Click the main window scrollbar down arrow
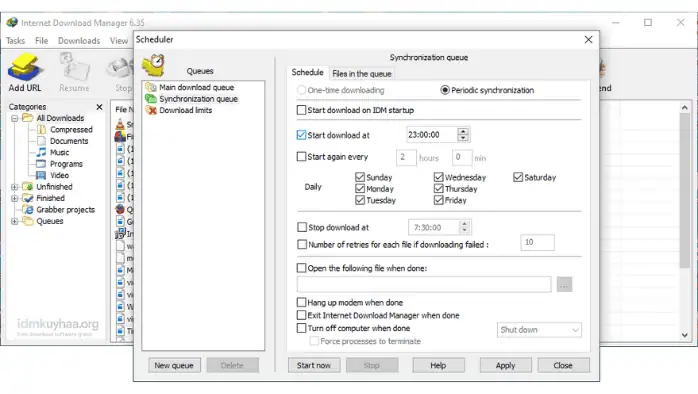Image resolution: width=698 pixels, height=394 pixels. pos(685,335)
